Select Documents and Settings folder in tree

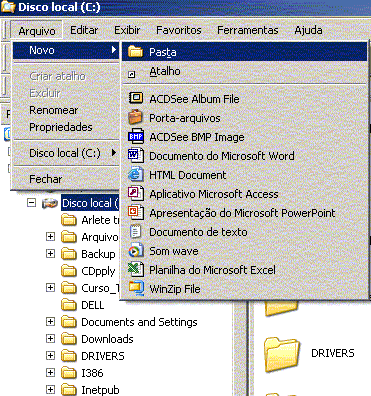tap(139, 322)
